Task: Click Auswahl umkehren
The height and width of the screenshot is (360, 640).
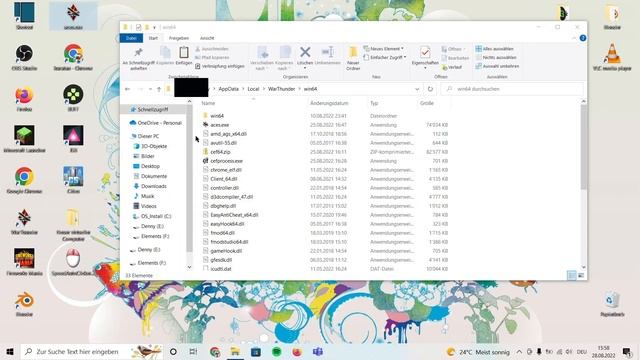Action: (x=497, y=66)
